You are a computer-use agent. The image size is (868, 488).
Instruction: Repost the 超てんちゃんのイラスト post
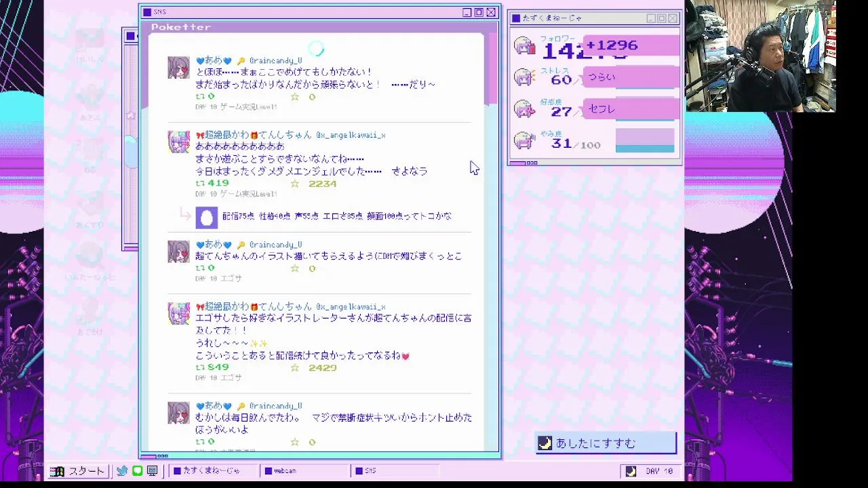200,268
